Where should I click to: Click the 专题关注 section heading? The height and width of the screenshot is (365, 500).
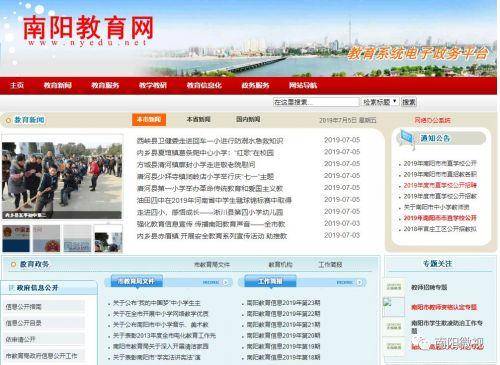438,264
